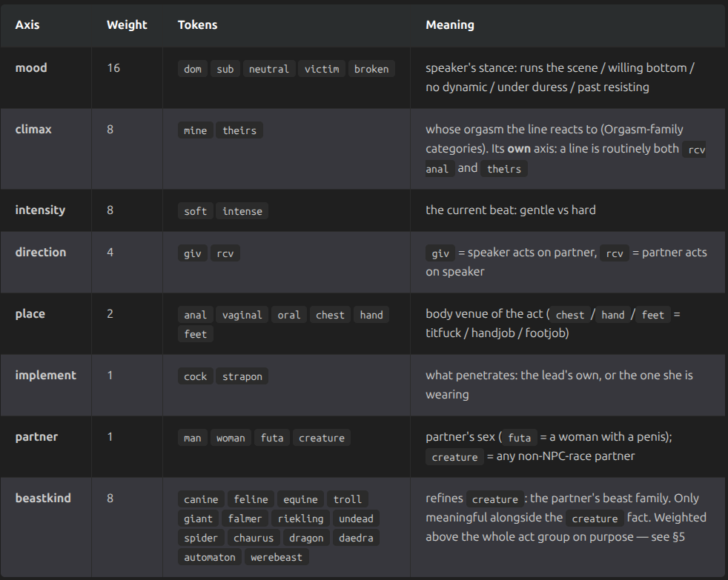This screenshot has height=580, width=728.
Task: Select the "chaurus" token
Action: (254, 539)
